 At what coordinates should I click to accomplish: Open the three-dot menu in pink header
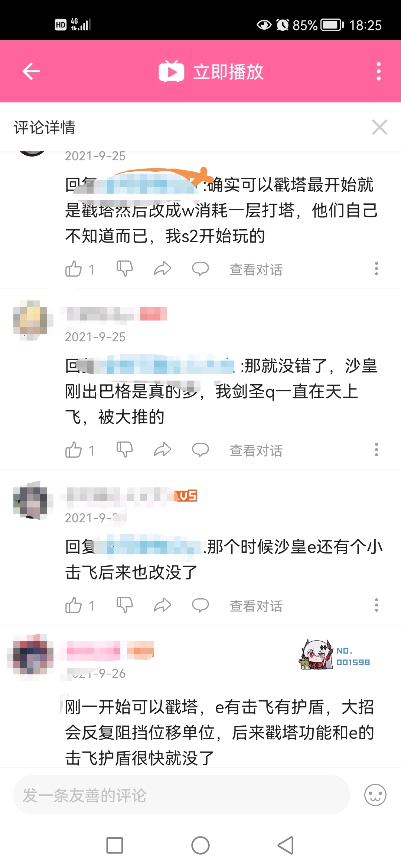coord(378,71)
